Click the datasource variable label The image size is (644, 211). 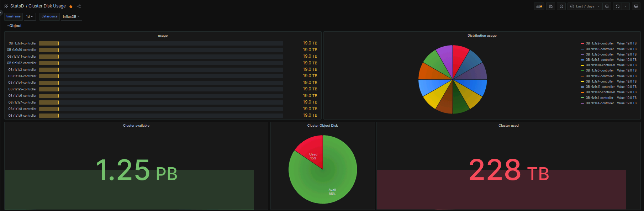click(49, 16)
